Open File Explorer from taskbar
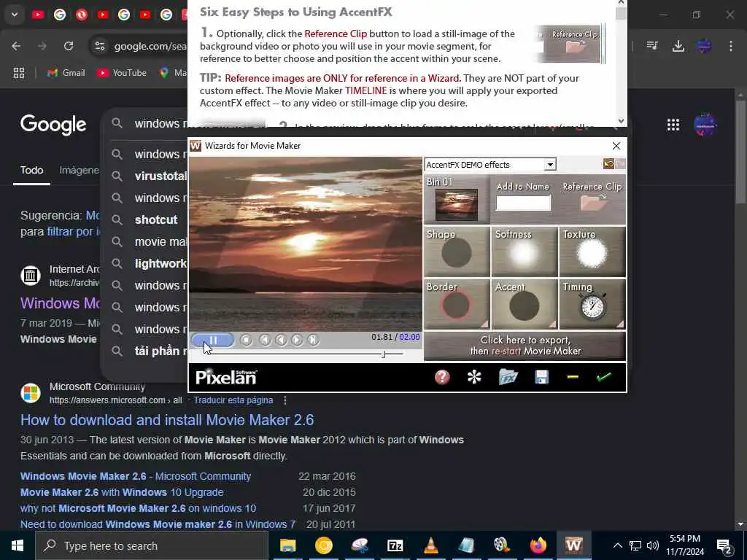The height and width of the screenshot is (560, 747). click(287, 545)
